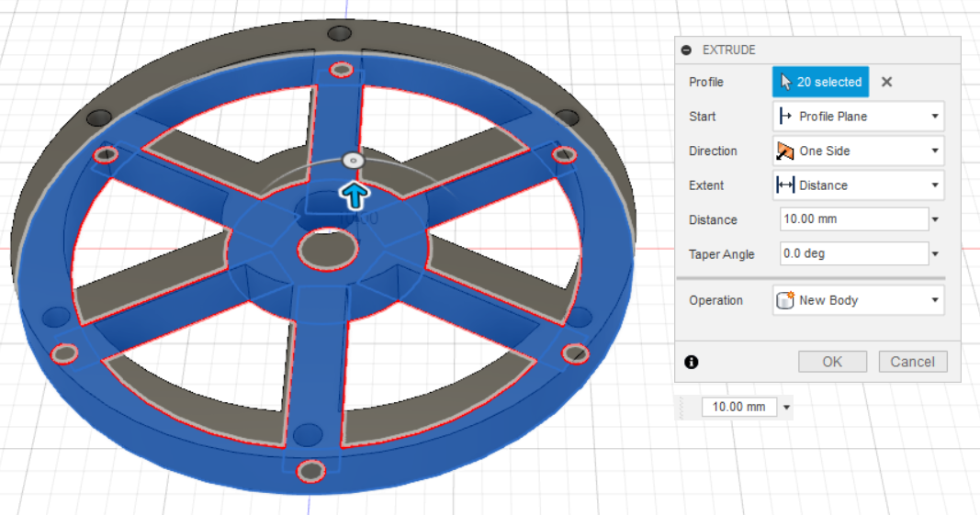Click the Distance input field in the dialog
The width and height of the screenshot is (980, 515).
coord(854,219)
